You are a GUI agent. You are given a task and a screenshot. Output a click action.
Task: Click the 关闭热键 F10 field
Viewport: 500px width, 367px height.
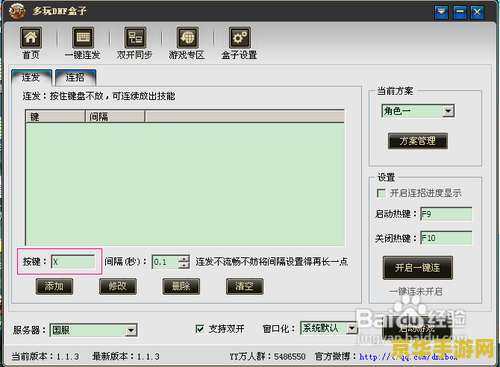tap(446, 238)
